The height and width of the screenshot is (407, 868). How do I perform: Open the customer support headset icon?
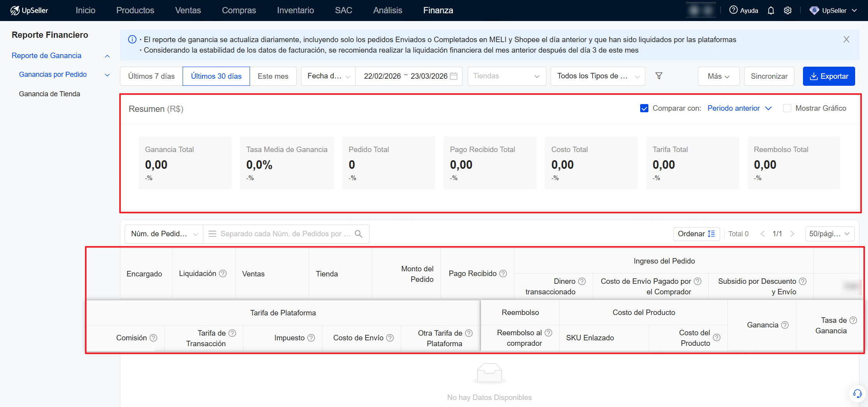click(857, 394)
